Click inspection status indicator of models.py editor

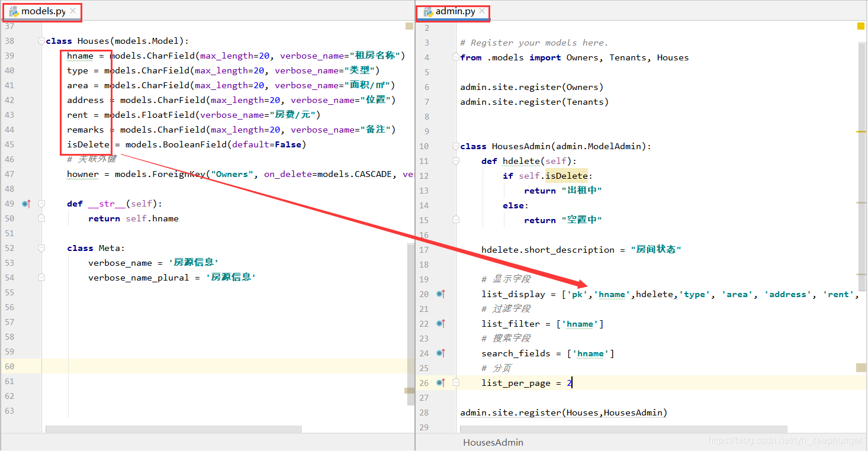409,26
